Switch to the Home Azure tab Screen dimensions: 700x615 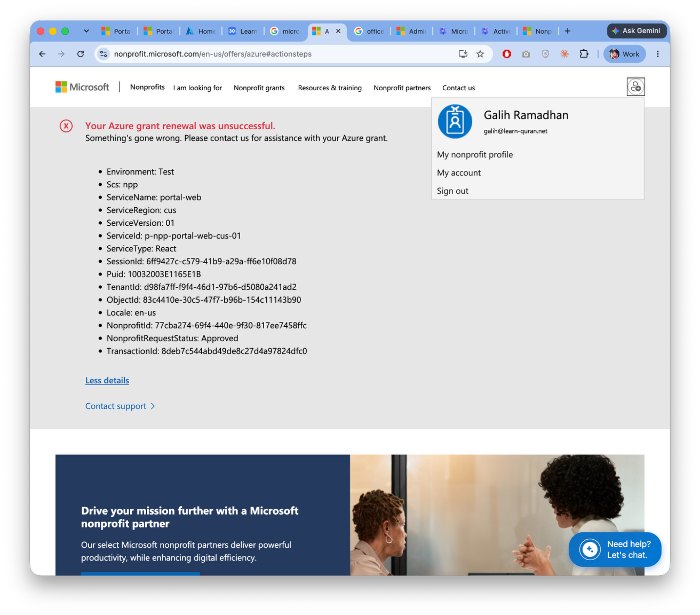tap(201, 31)
